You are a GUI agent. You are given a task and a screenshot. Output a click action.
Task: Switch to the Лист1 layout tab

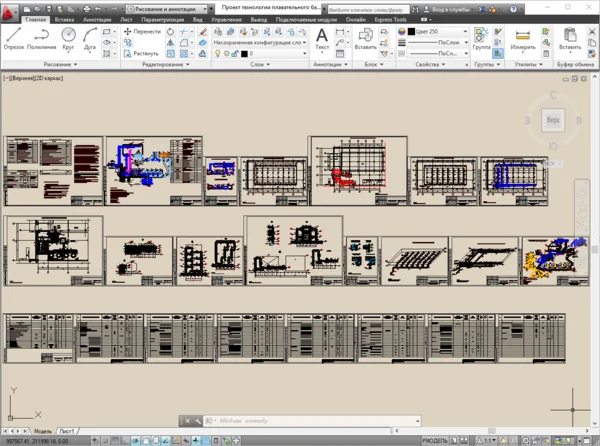(x=67, y=431)
